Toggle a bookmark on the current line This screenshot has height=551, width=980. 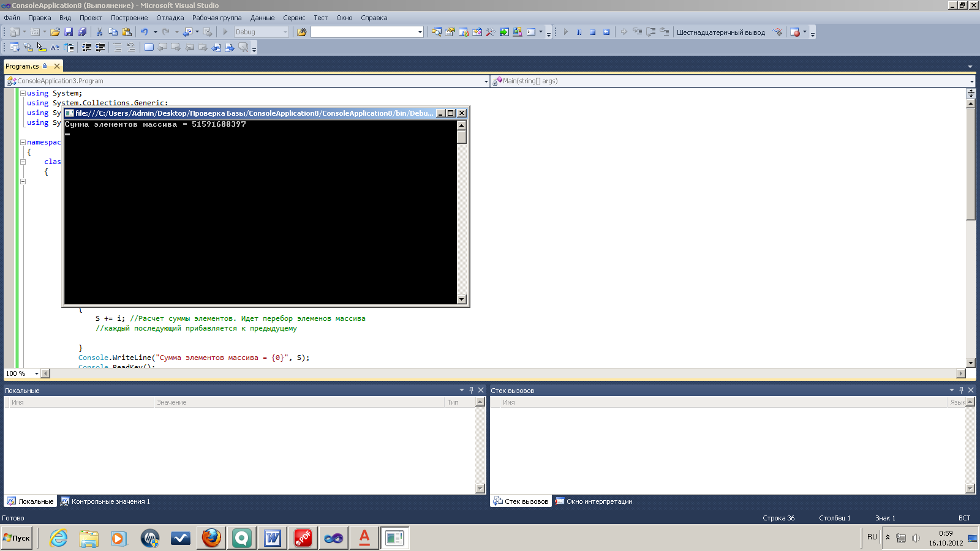149,47
